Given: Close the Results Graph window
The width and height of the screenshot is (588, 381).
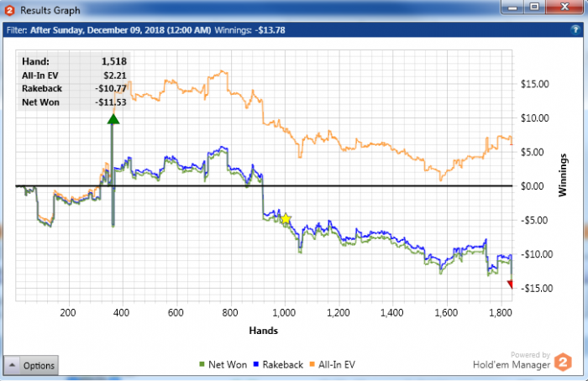Looking at the screenshot, I should [x=564, y=7].
